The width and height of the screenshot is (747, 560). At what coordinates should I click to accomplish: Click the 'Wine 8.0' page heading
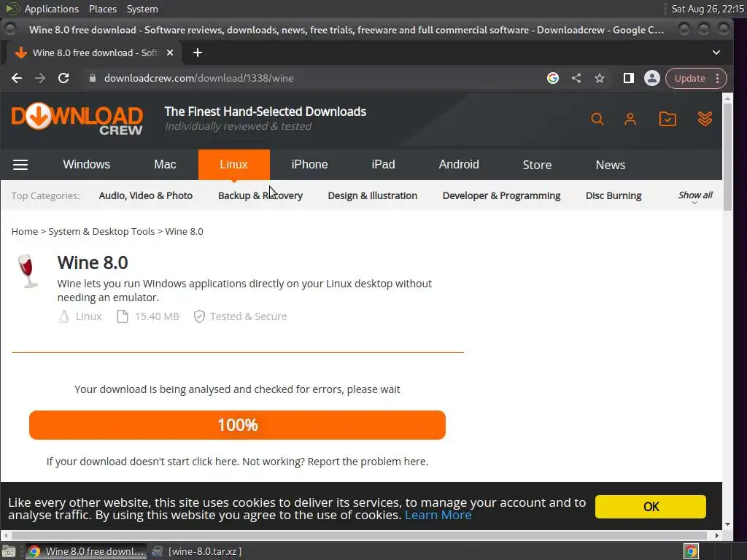pyautogui.click(x=93, y=262)
